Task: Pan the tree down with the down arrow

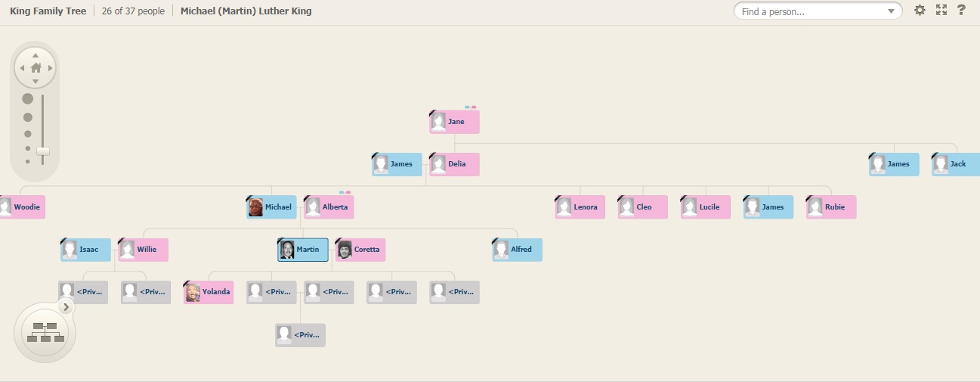Action: (36, 81)
